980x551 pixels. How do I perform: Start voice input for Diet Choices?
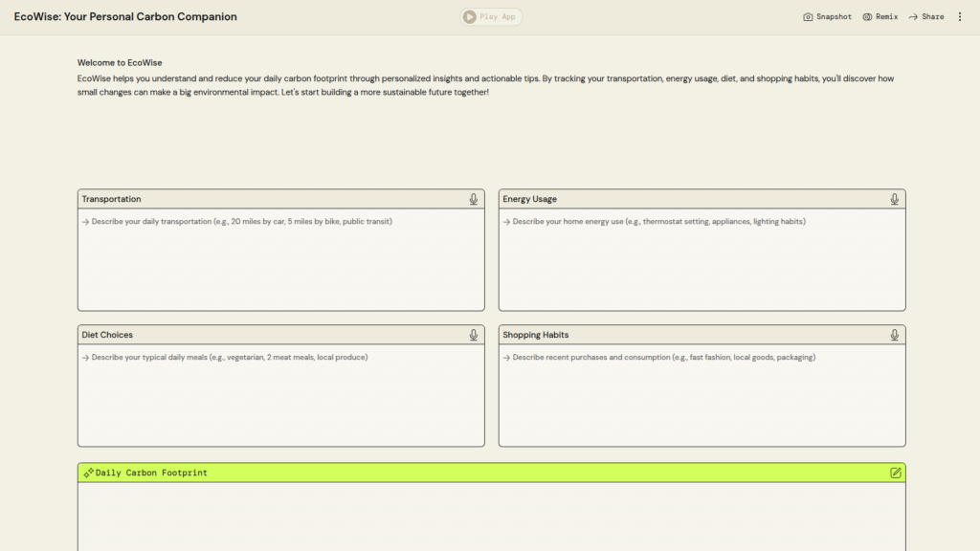[x=473, y=335]
